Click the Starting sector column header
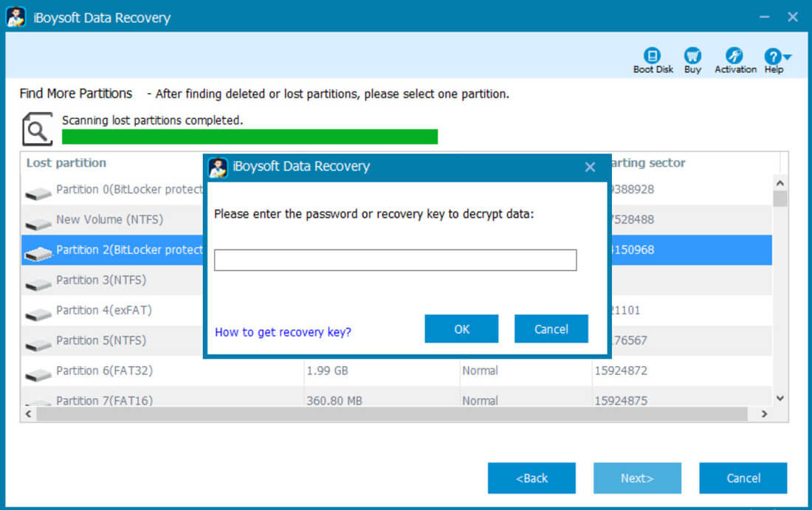 tap(648, 162)
